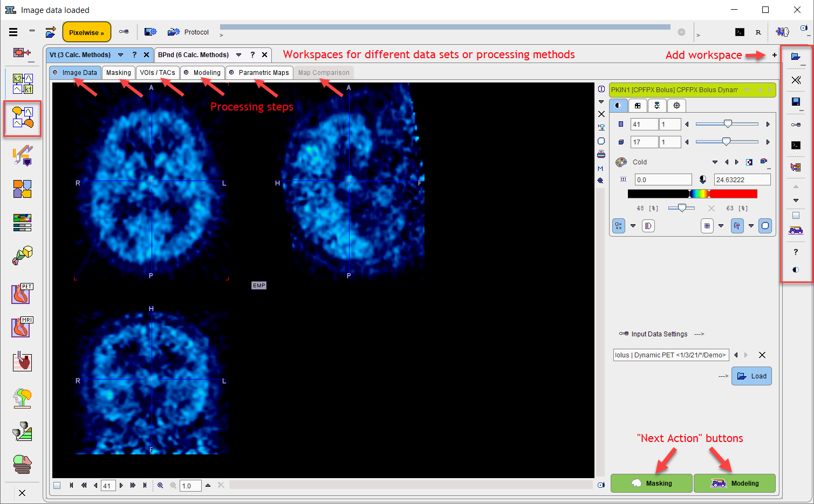Screen dimensions: 814x504
Task: Open the 3D rendering tool icon in left sidebar
Action: (23, 255)
